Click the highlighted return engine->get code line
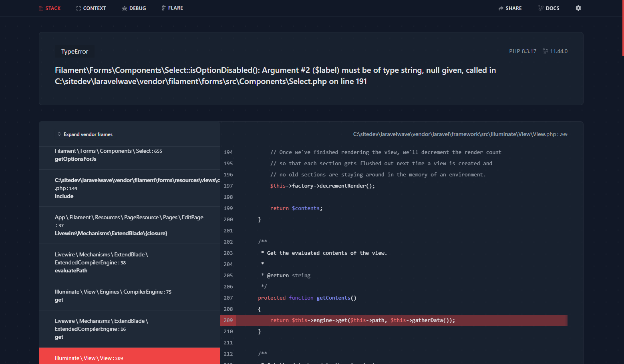Screen dimensions: 624x364 tap(362, 320)
